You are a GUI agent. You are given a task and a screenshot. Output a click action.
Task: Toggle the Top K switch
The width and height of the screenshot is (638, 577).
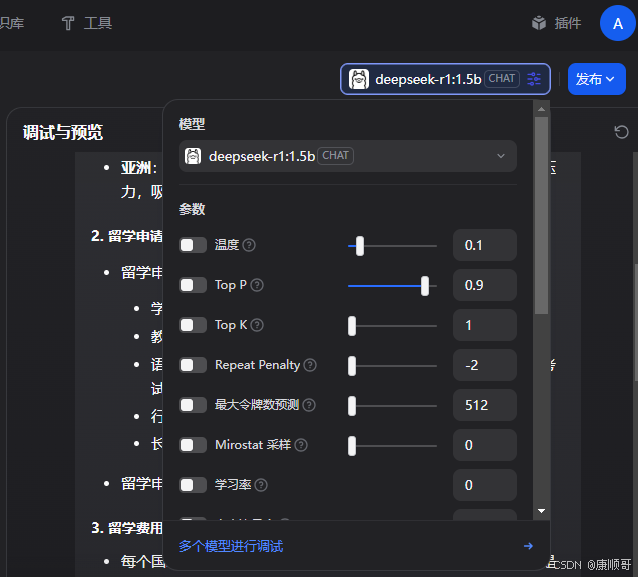[x=193, y=325]
